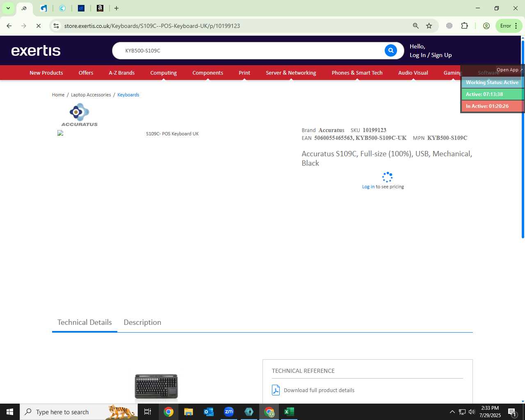Expand the Phones & Smart Tech menu
This screenshot has height=420, width=525.
point(357,73)
